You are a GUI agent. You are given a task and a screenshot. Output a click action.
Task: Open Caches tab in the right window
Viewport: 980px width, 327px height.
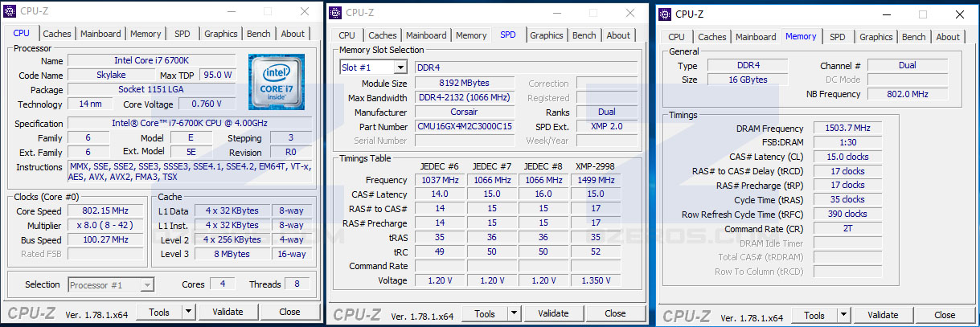(712, 37)
